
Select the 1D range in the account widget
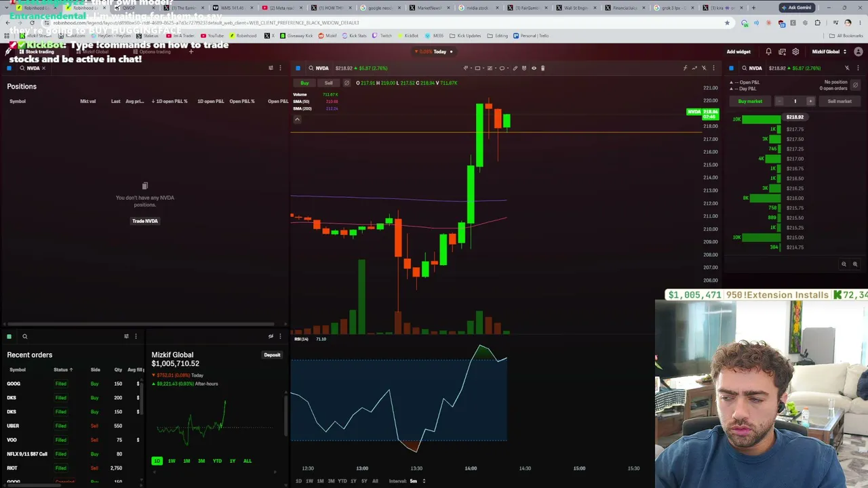coord(157,461)
